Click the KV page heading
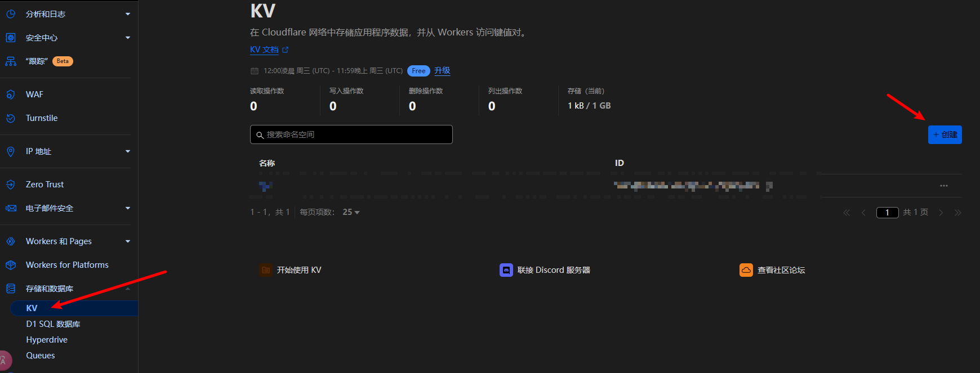980x373 pixels. [x=263, y=11]
